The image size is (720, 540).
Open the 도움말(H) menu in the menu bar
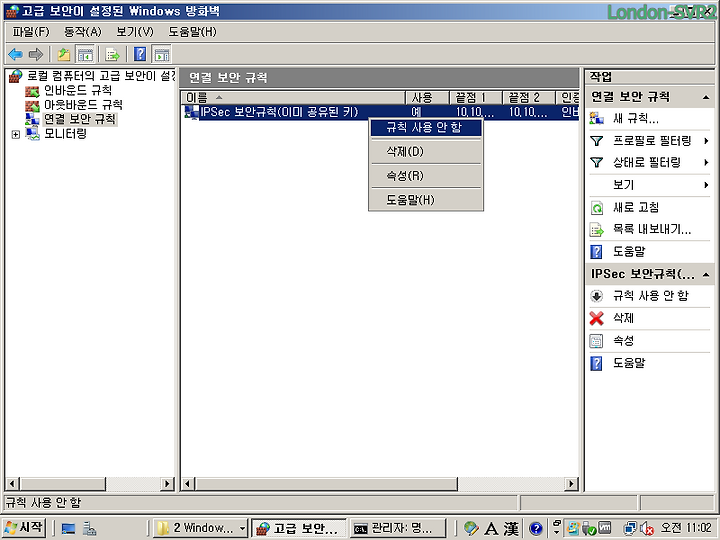tap(192, 32)
